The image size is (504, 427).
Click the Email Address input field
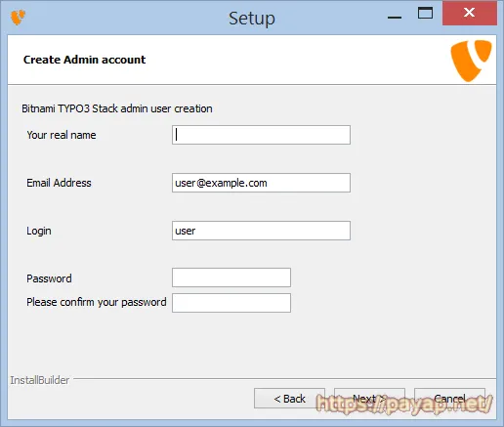261,183
